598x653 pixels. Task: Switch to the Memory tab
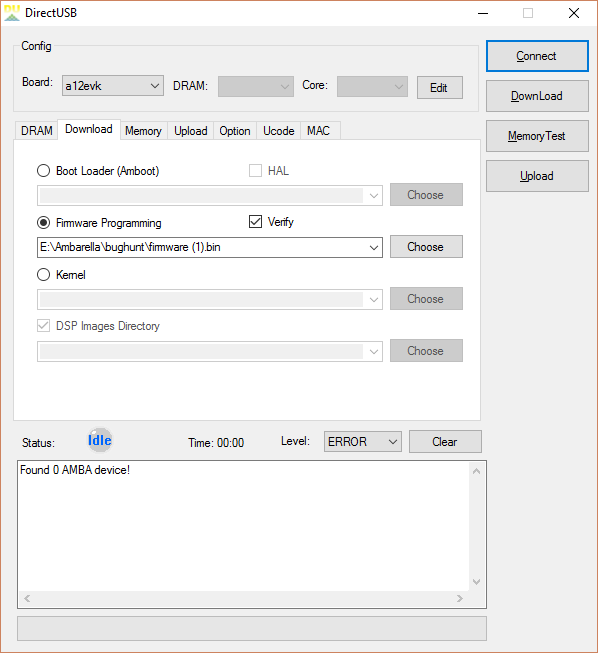pos(143,131)
